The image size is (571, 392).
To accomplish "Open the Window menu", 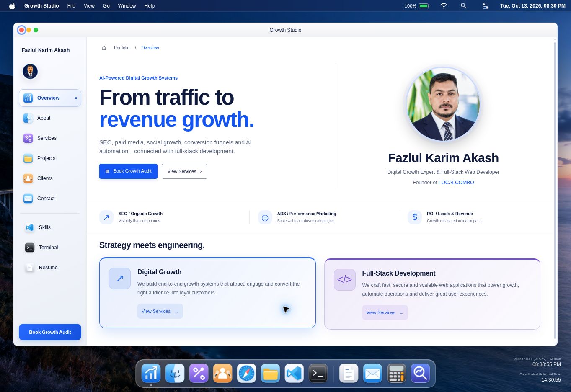I will tap(127, 6).
